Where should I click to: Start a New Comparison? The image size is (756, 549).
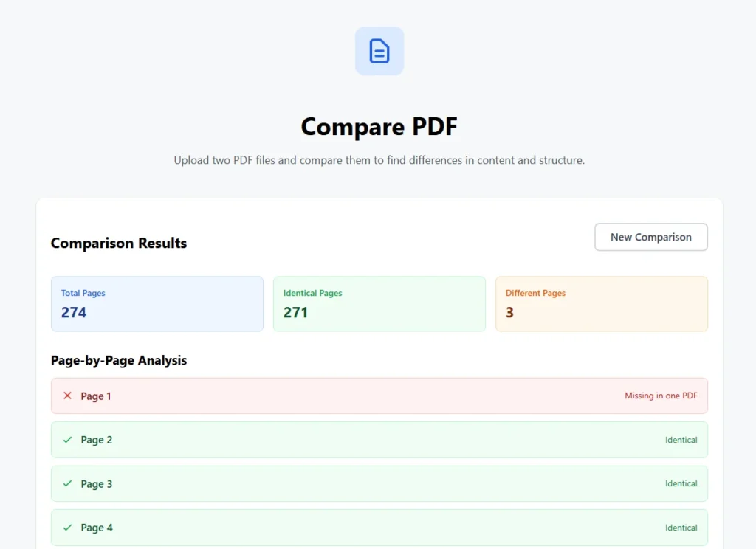(x=650, y=237)
